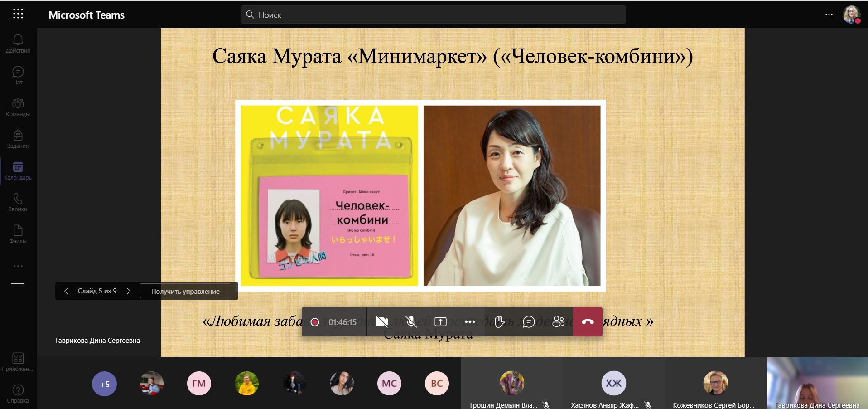Open the Действия activity feed
Screen dimensions: 868x409
tap(18, 44)
